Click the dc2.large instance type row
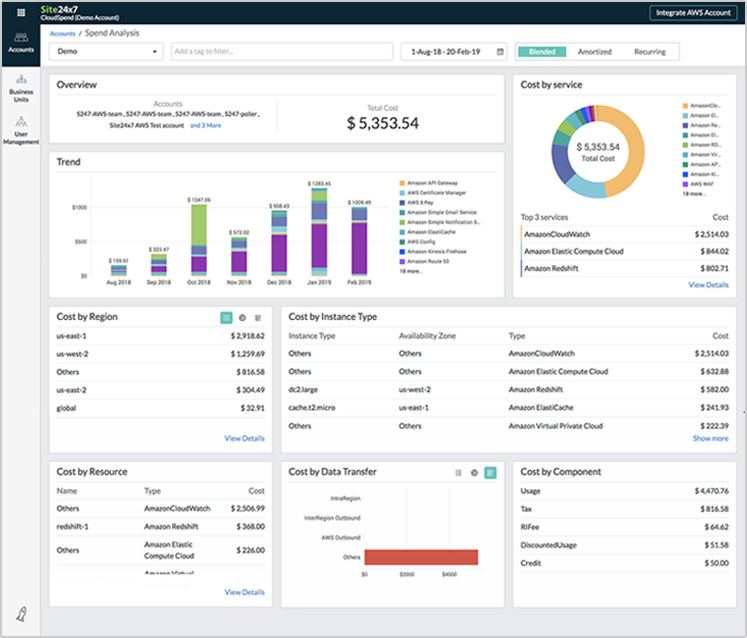The image size is (747, 638). [508, 390]
